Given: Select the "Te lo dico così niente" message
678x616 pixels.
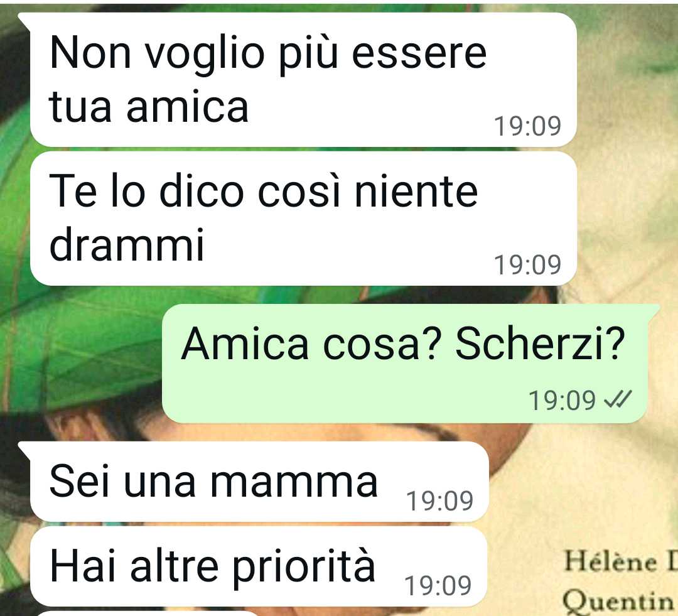Looking at the screenshot, I should (304, 219).
